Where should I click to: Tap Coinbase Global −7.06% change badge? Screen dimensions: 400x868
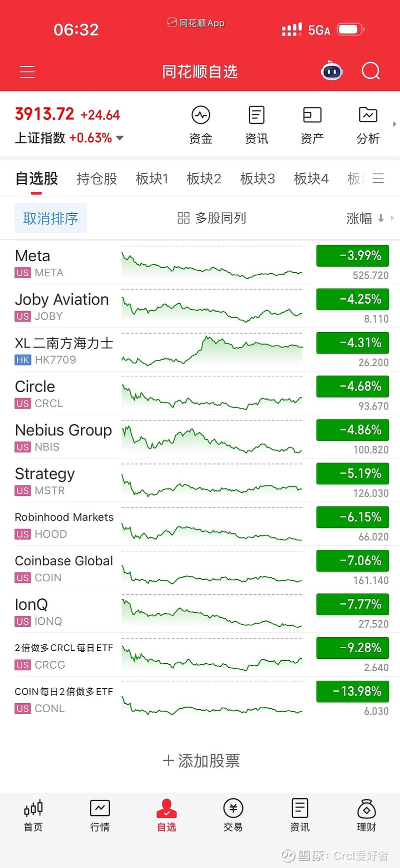coord(352,561)
